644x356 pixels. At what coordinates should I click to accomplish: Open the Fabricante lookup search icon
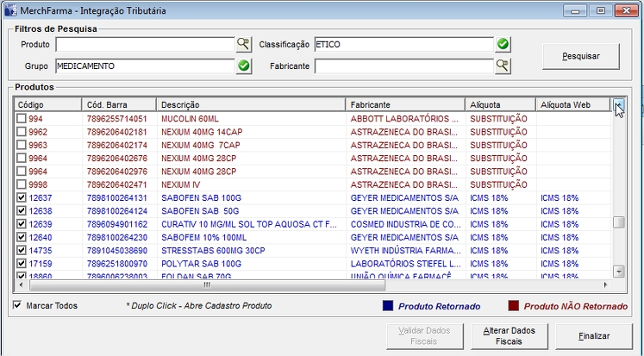(503, 66)
